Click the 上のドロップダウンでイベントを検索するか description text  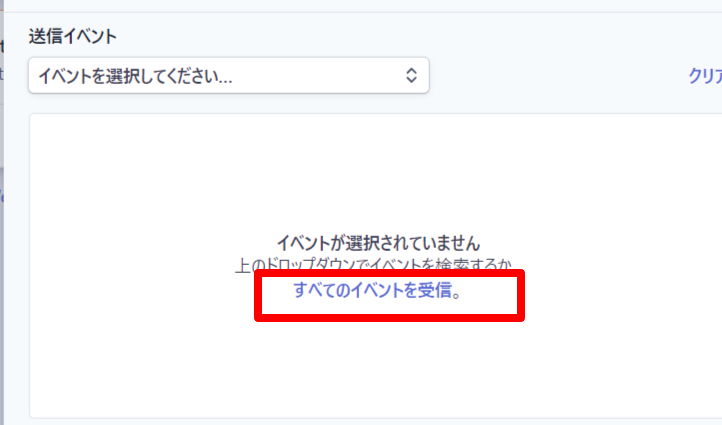[373, 264]
